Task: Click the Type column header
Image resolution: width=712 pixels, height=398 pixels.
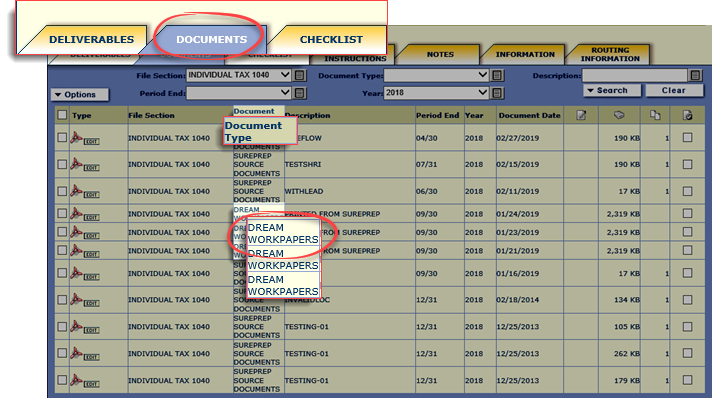Action: point(82,115)
